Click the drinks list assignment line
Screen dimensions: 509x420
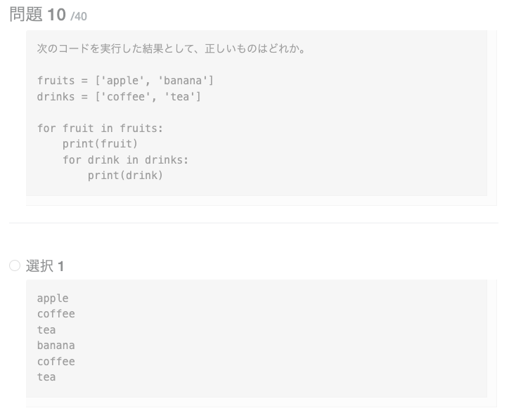coord(119,96)
